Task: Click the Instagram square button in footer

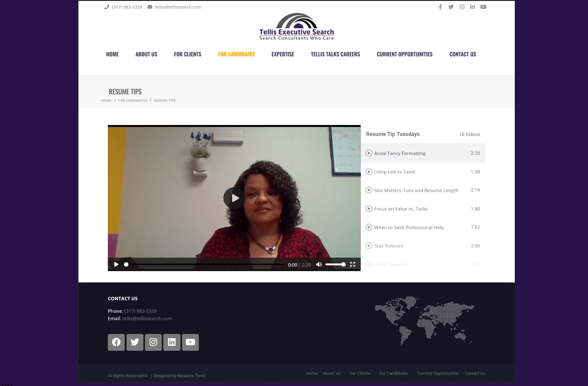Action: coord(153,342)
